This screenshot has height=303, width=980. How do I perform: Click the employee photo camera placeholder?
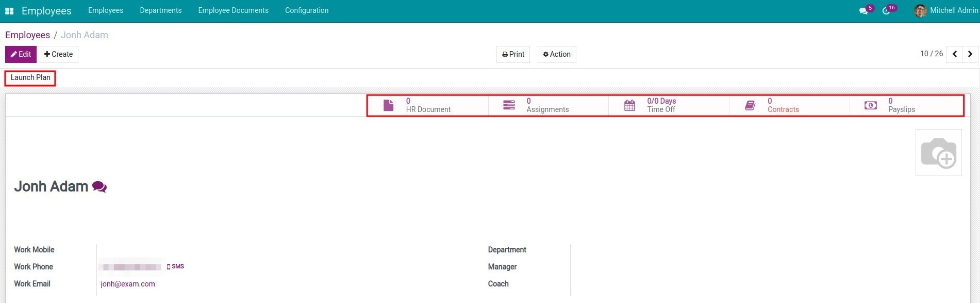[x=938, y=152]
